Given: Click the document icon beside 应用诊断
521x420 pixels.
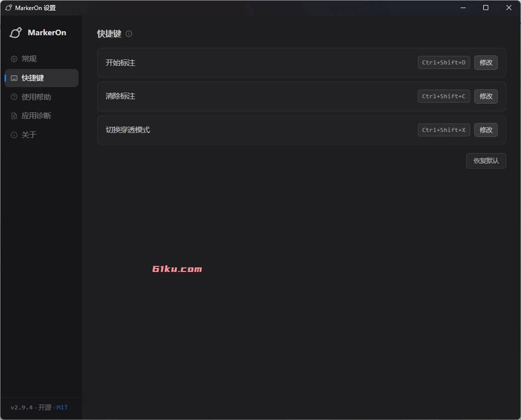Looking at the screenshot, I should pos(14,116).
